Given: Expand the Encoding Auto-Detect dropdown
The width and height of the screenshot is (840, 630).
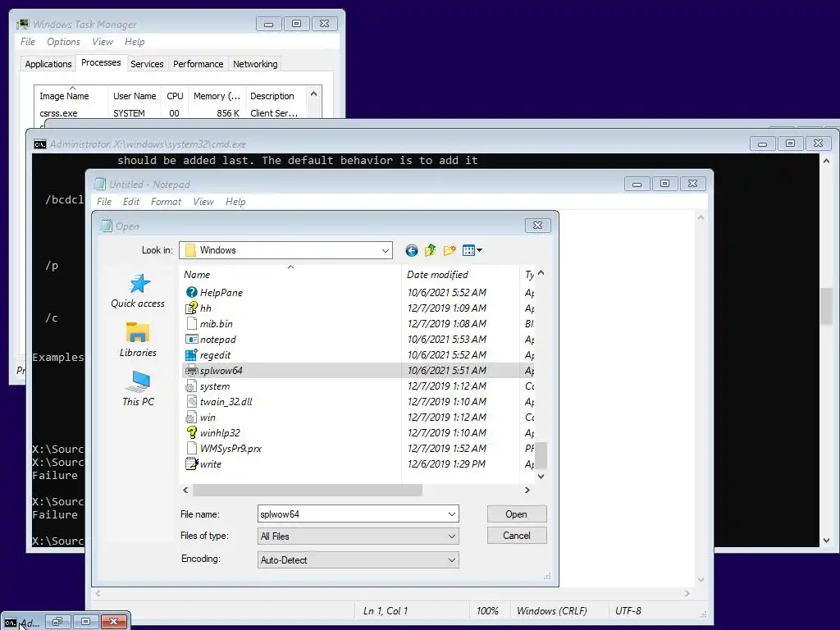Looking at the screenshot, I should tap(452, 559).
